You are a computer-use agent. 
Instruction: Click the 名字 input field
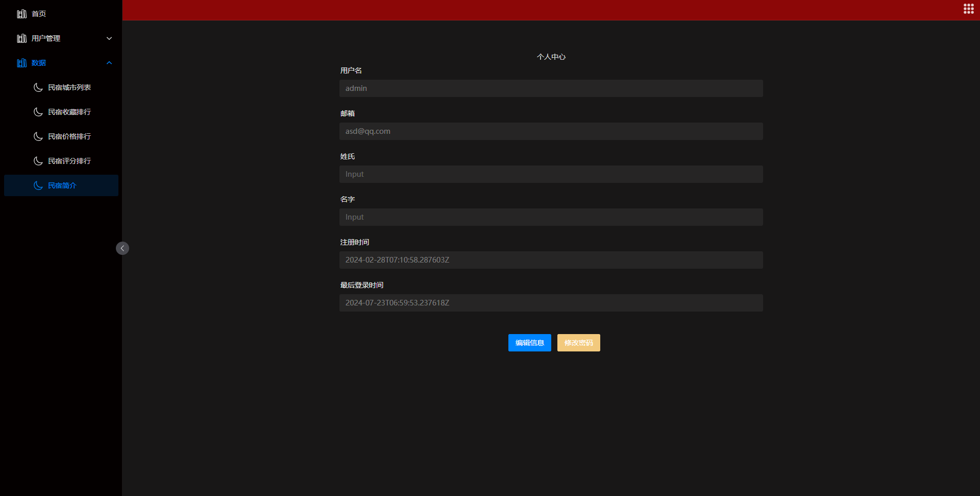pyautogui.click(x=551, y=217)
